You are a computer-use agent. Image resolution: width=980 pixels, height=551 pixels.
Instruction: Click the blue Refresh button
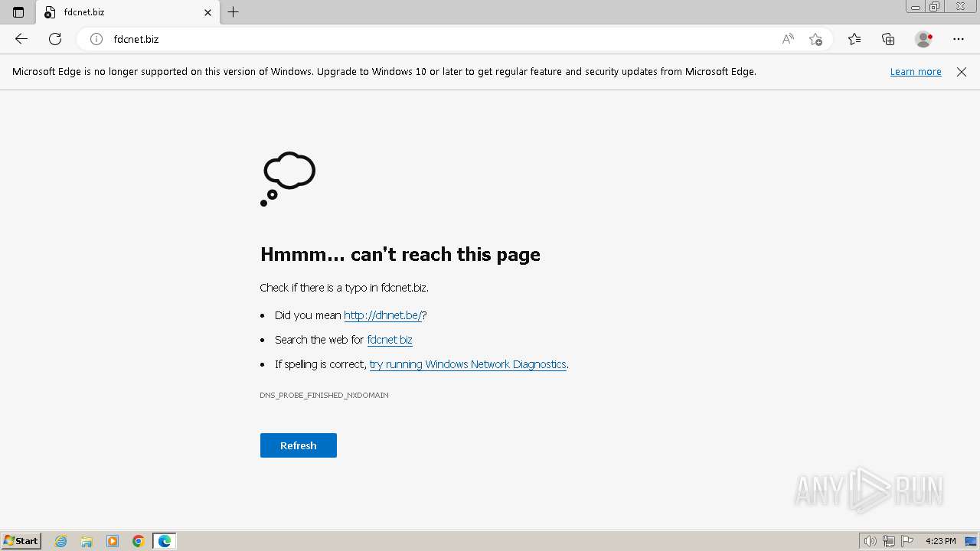coord(299,445)
